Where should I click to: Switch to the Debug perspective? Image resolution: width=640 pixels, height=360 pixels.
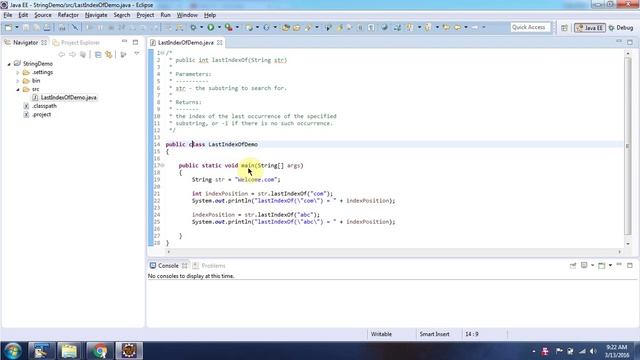[621, 28]
